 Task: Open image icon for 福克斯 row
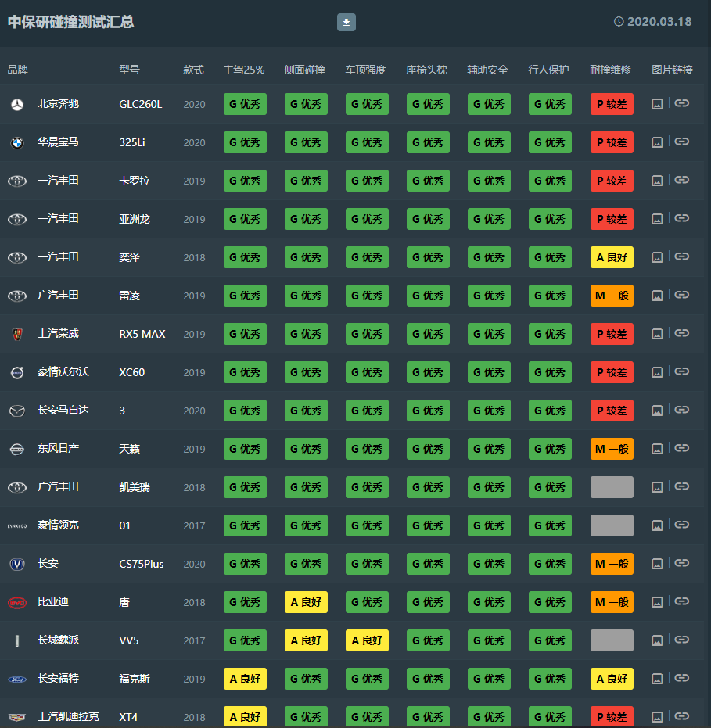(x=657, y=679)
